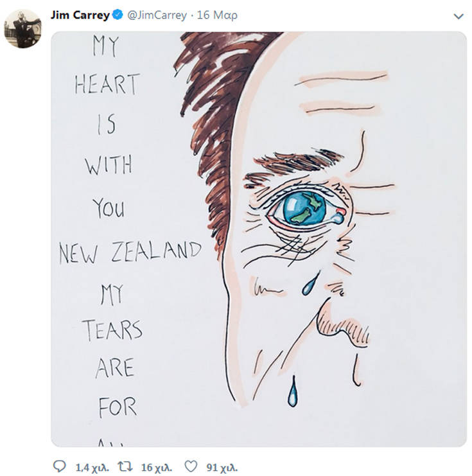
Task: Click the 91 χιλ. likes count
Action: point(222,467)
